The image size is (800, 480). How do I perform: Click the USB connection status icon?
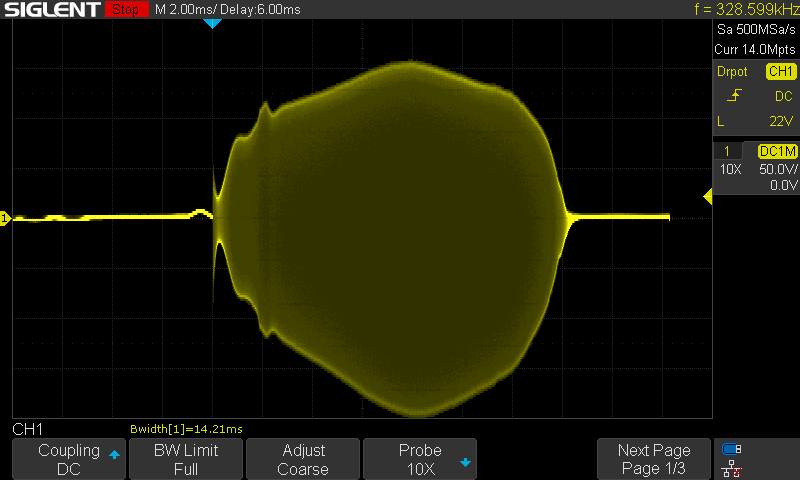(732, 449)
